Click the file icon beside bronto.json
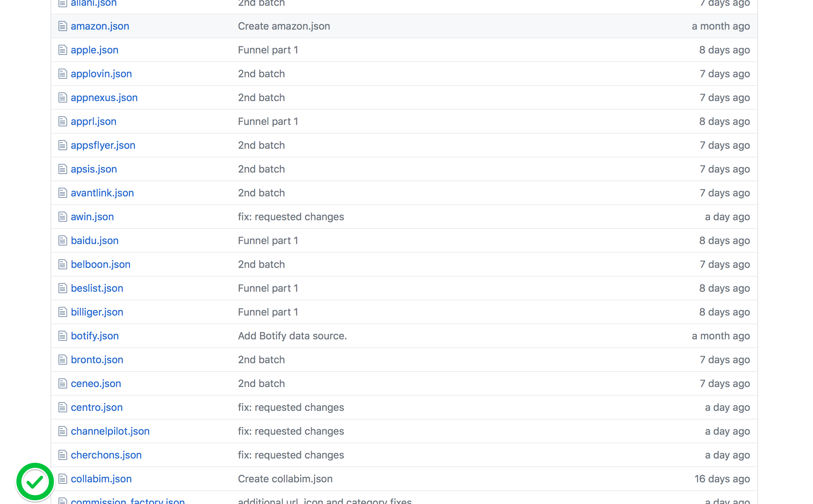The image size is (813, 504). click(x=62, y=360)
